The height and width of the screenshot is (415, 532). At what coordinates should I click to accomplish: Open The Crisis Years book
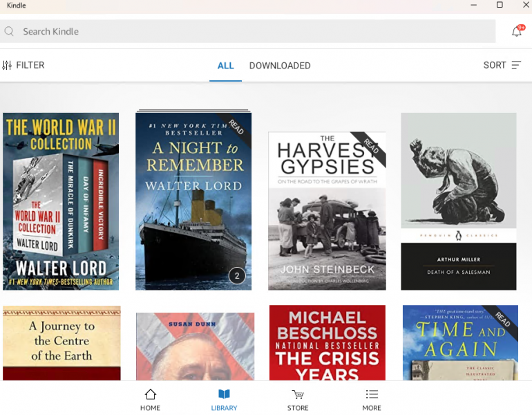tap(327, 342)
